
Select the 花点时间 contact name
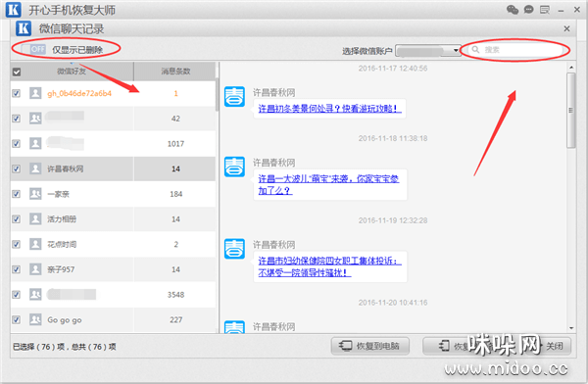[x=62, y=245]
